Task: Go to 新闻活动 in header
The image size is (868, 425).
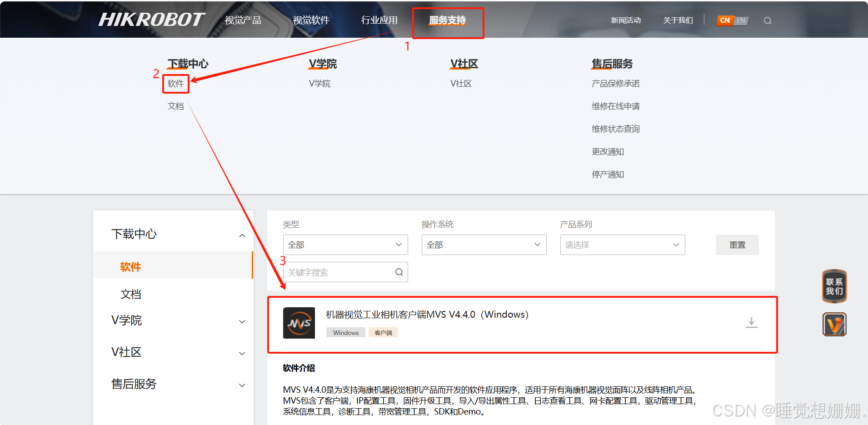Action: pyautogui.click(x=626, y=20)
